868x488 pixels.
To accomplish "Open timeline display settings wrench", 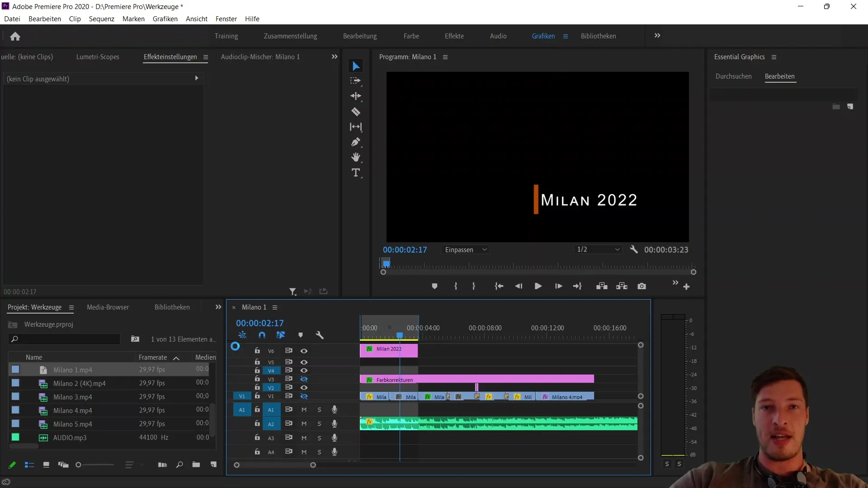I will pos(320,335).
